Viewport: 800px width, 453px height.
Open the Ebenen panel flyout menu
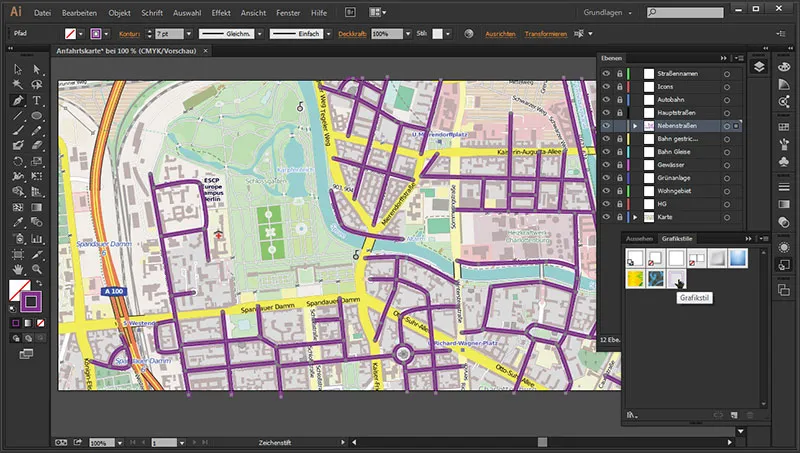(739, 58)
